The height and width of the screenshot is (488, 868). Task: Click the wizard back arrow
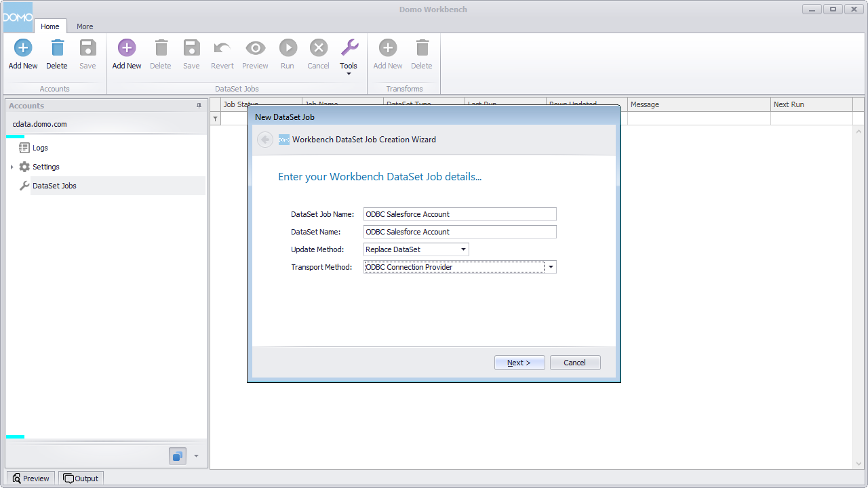pyautogui.click(x=265, y=140)
